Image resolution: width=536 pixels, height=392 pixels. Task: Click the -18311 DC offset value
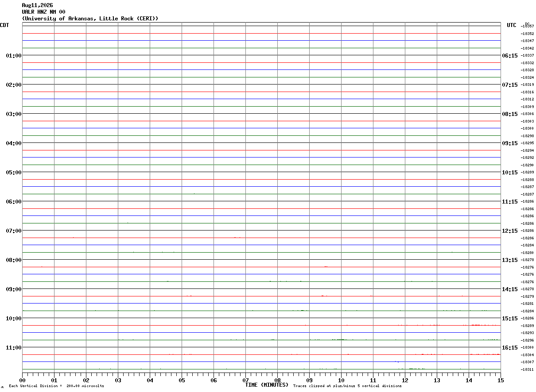click(527, 369)
